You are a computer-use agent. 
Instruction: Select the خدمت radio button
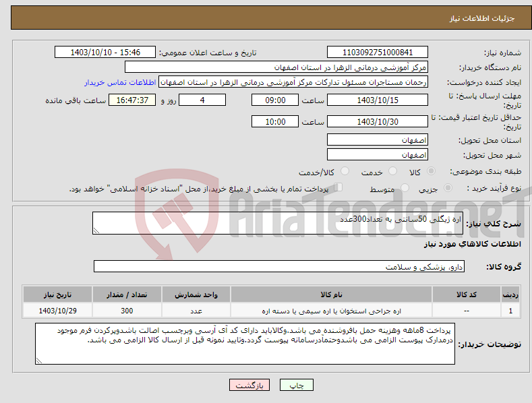click(x=392, y=171)
